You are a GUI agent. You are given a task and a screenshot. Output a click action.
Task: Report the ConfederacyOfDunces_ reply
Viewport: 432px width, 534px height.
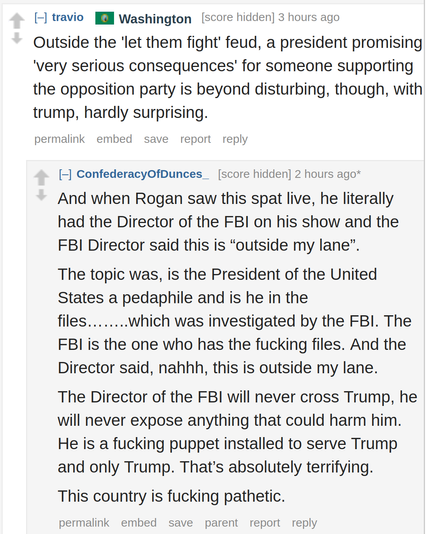(x=264, y=523)
